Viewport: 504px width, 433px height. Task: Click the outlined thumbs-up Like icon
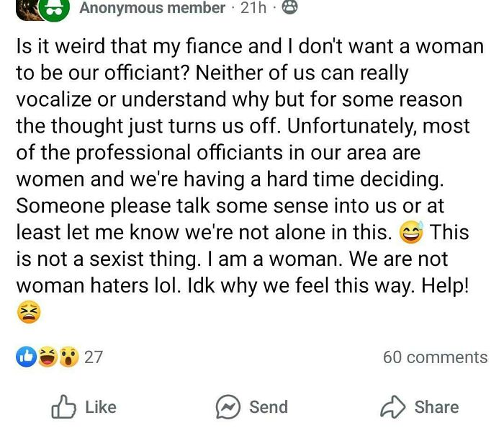63,407
